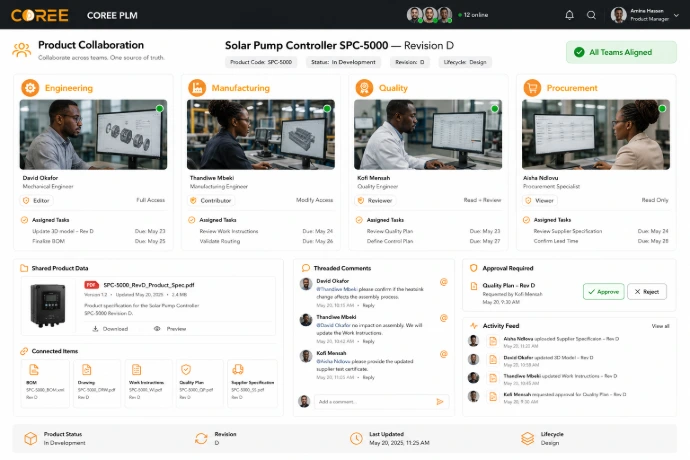The image size is (690, 460).
Task: Click the Shared Product Data folder icon
Action: [24, 268]
